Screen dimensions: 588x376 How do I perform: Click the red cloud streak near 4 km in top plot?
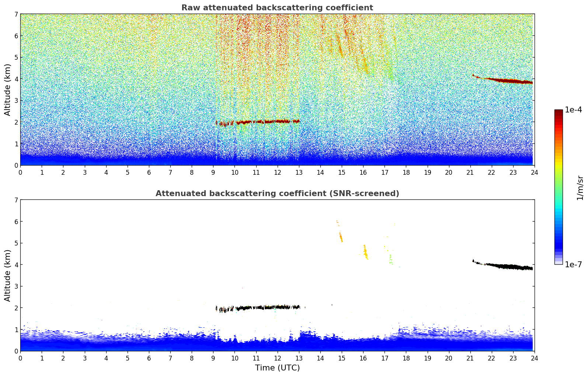pos(503,80)
